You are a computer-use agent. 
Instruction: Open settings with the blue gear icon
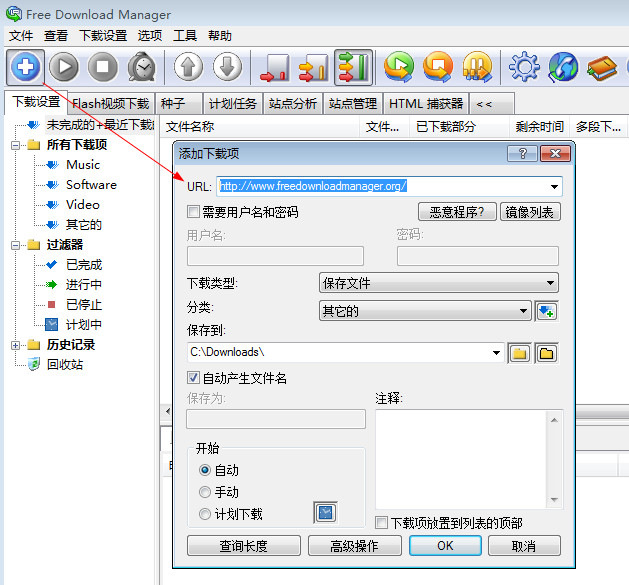524,67
